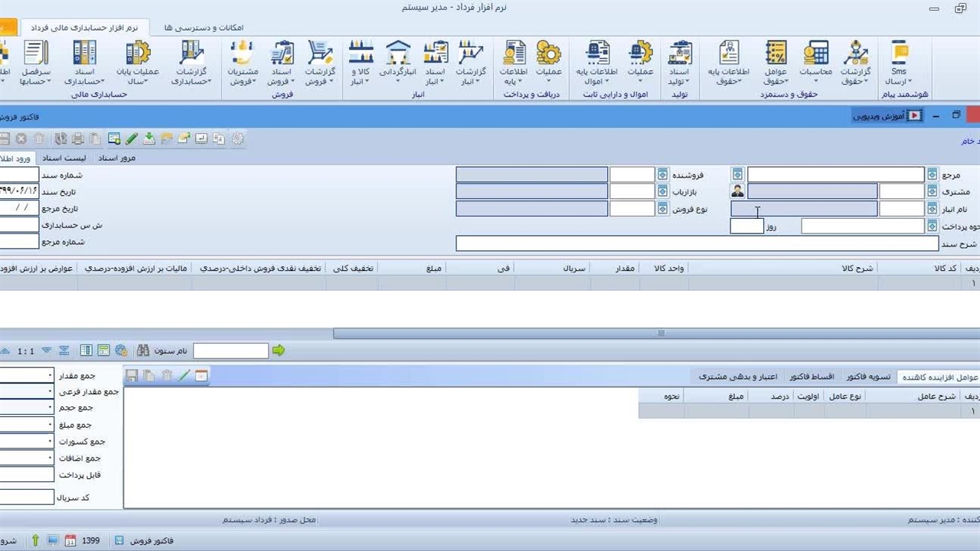Viewport: 980px width, 551px height.
Task: Open the Sms ارسال ribbon icon
Action: coord(899,61)
